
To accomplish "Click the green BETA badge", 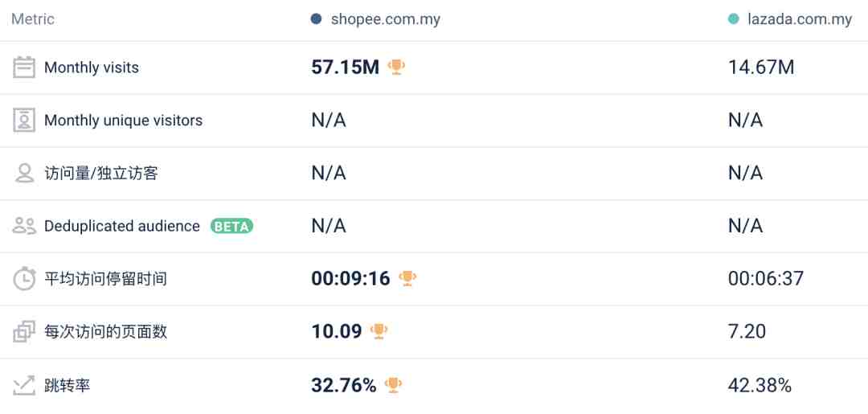I will (x=231, y=226).
